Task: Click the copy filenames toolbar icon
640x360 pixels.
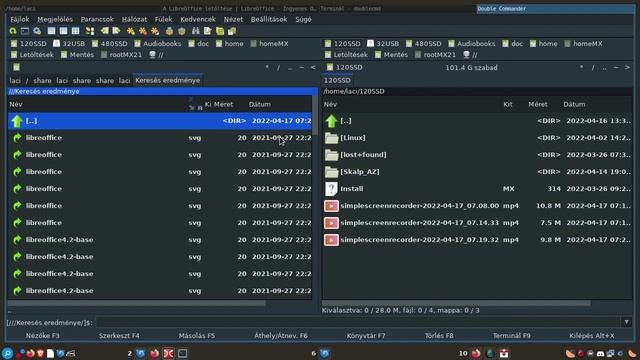Action: coord(232,31)
